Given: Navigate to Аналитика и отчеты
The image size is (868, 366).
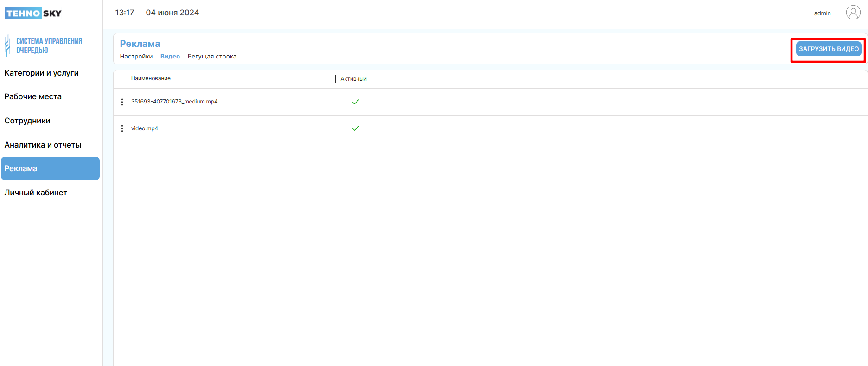Looking at the screenshot, I should pyautogui.click(x=43, y=145).
